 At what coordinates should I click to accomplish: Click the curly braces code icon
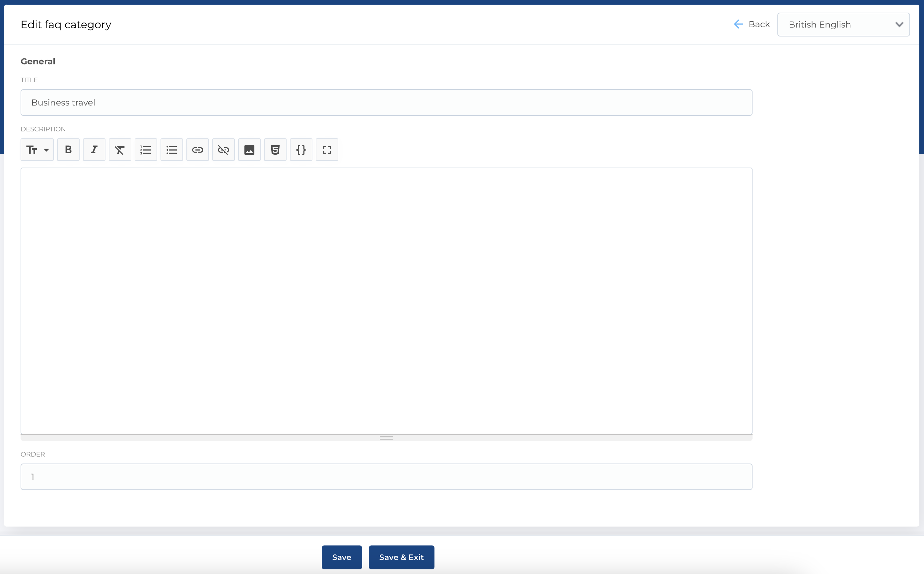point(301,150)
